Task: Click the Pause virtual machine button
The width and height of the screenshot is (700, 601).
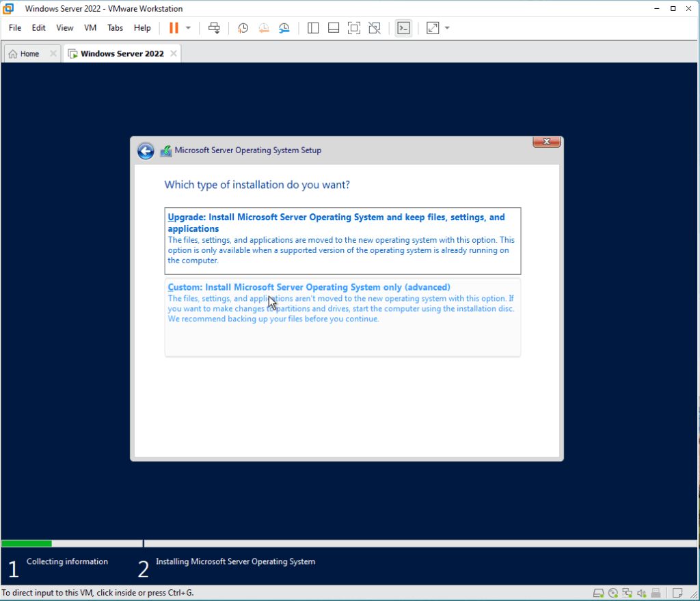Action: click(174, 28)
